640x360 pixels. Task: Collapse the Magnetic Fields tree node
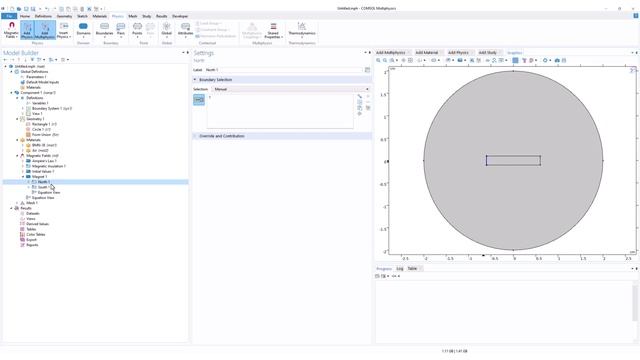[17, 156]
